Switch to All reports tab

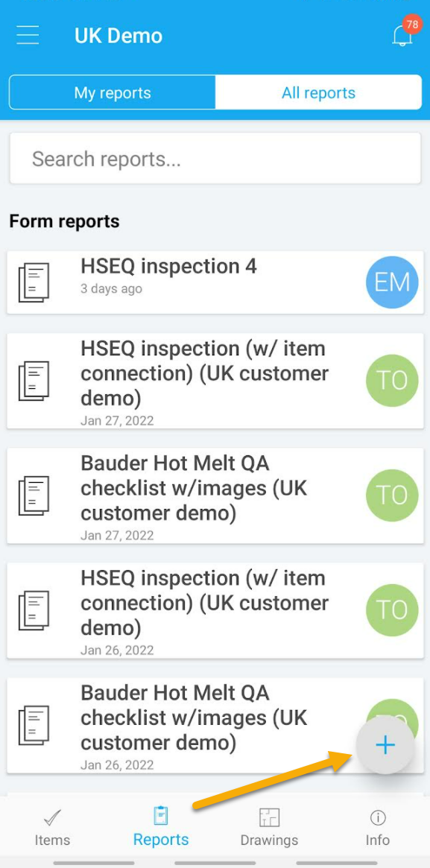coord(318,92)
